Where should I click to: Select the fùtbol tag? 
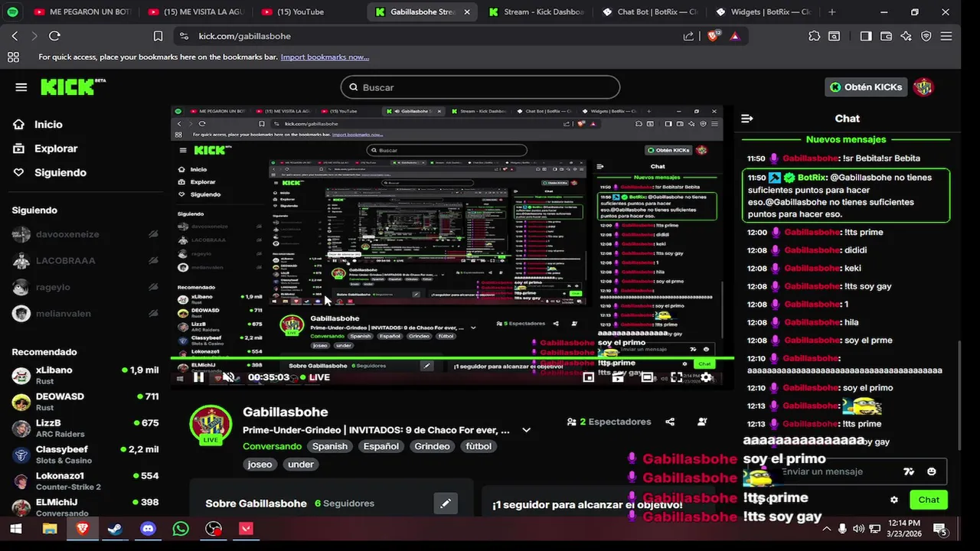click(x=479, y=446)
